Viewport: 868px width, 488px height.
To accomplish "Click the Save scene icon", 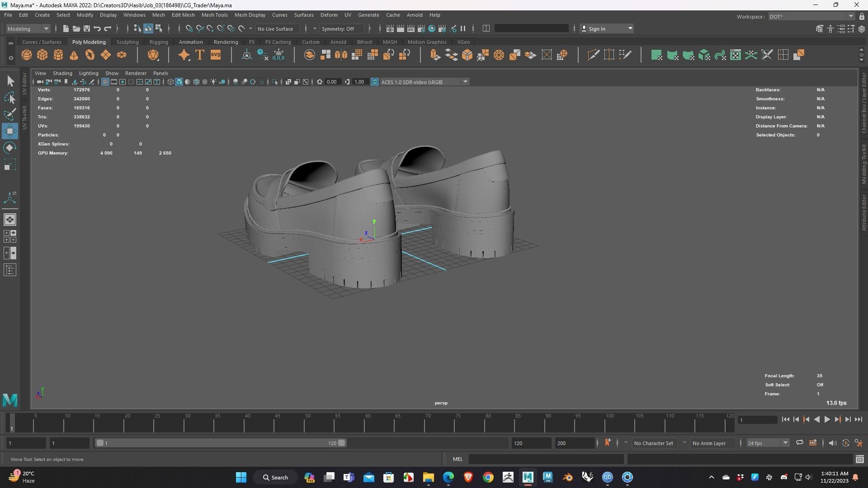I will (87, 28).
